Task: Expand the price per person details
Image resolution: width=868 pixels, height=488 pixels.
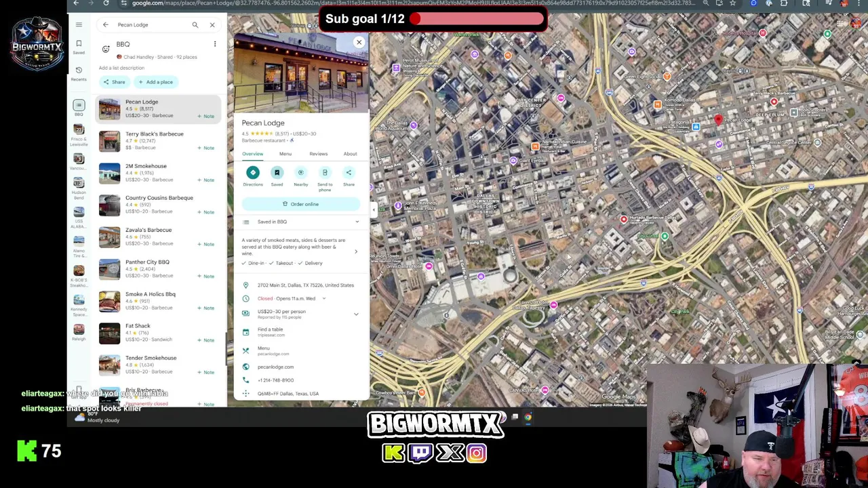Action: click(x=356, y=314)
